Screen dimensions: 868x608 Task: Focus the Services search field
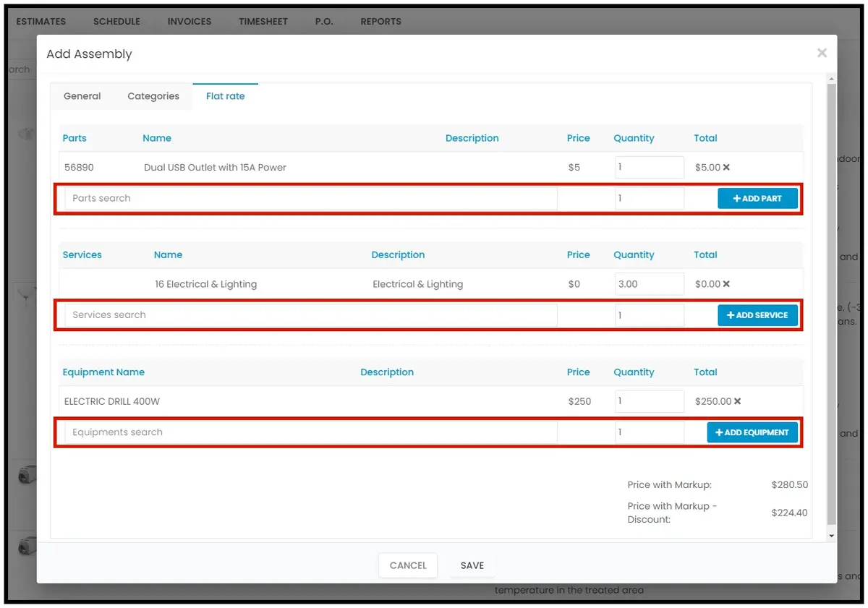coord(311,315)
